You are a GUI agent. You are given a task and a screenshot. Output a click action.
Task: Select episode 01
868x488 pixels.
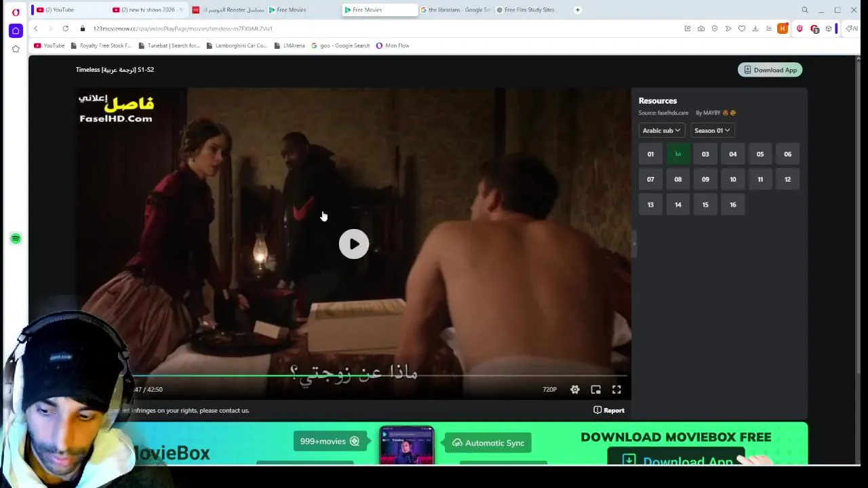tap(650, 154)
